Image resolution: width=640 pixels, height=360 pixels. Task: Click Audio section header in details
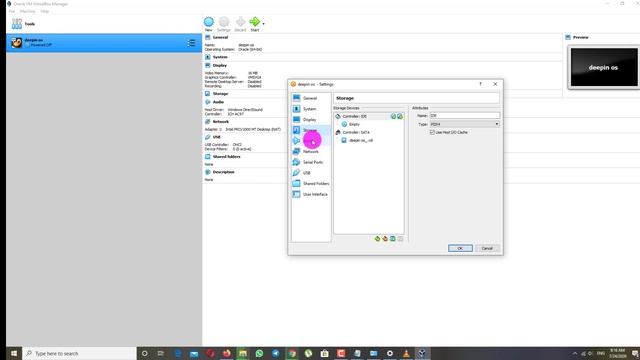218,102
